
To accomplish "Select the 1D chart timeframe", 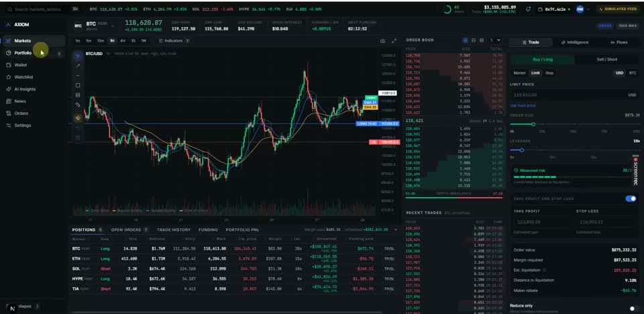I will (133, 41).
